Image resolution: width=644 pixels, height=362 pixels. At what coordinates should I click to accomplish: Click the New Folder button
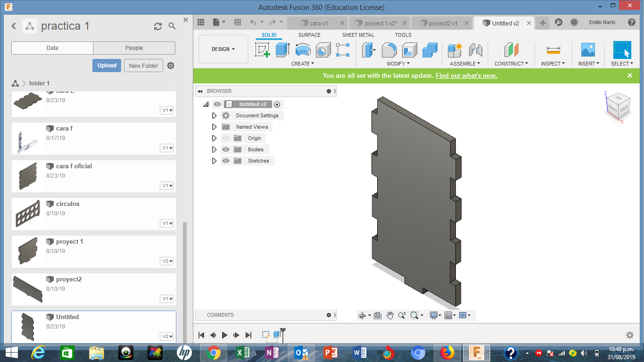144,66
